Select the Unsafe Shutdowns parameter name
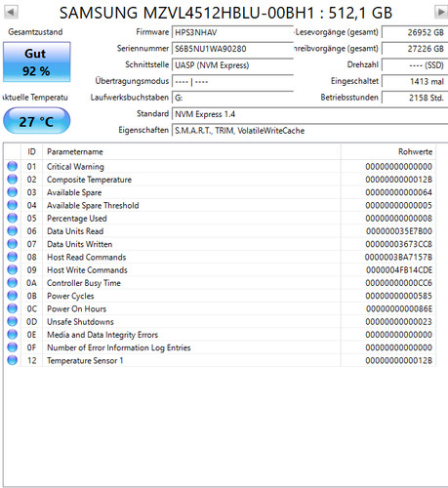 point(80,322)
